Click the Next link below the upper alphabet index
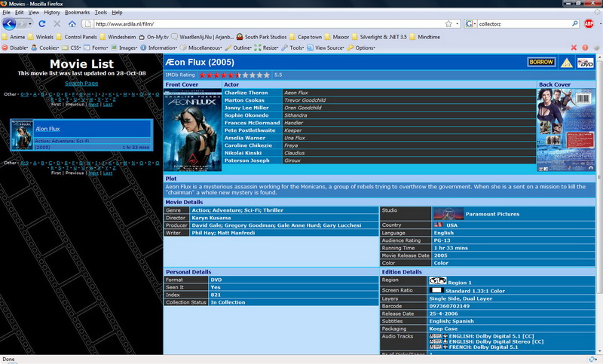The image size is (603, 364). [x=93, y=104]
